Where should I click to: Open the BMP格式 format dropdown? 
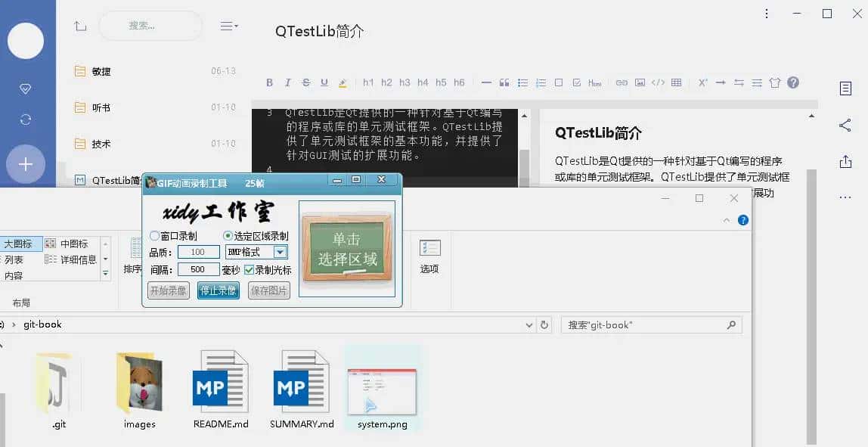tap(280, 251)
